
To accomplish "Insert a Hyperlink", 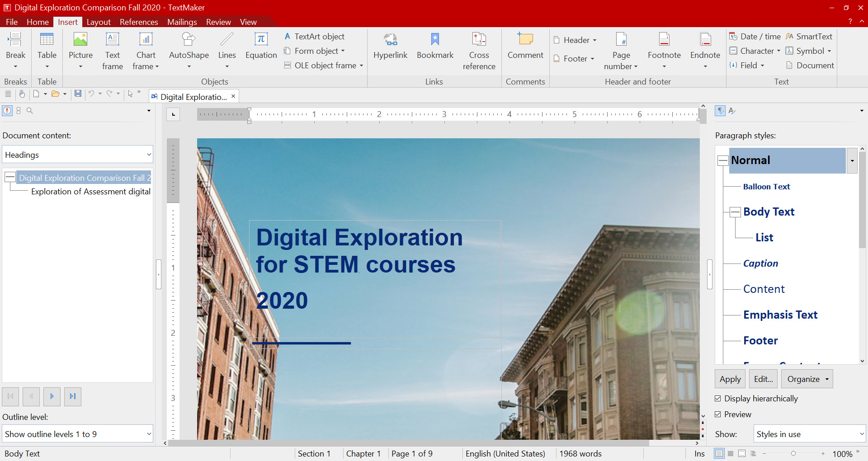I will pos(390,46).
